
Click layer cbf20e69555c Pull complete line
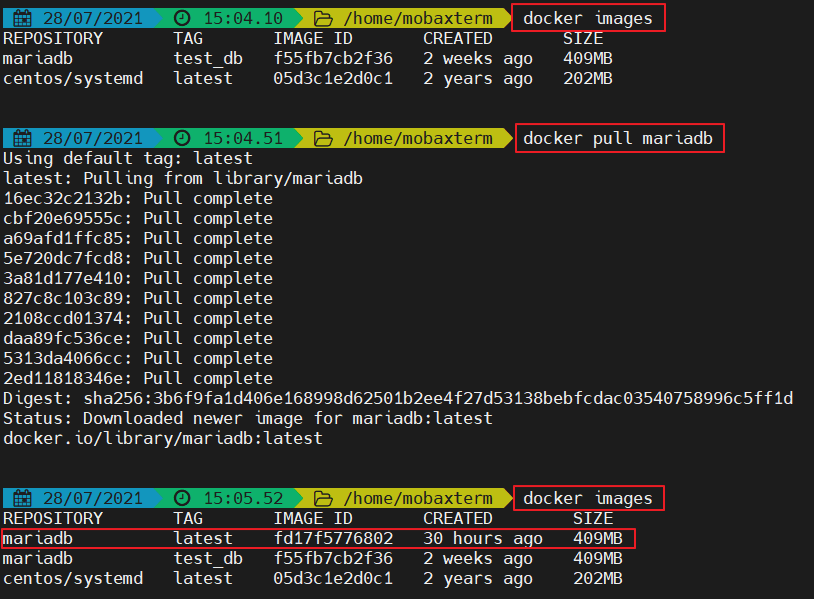(x=138, y=219)
